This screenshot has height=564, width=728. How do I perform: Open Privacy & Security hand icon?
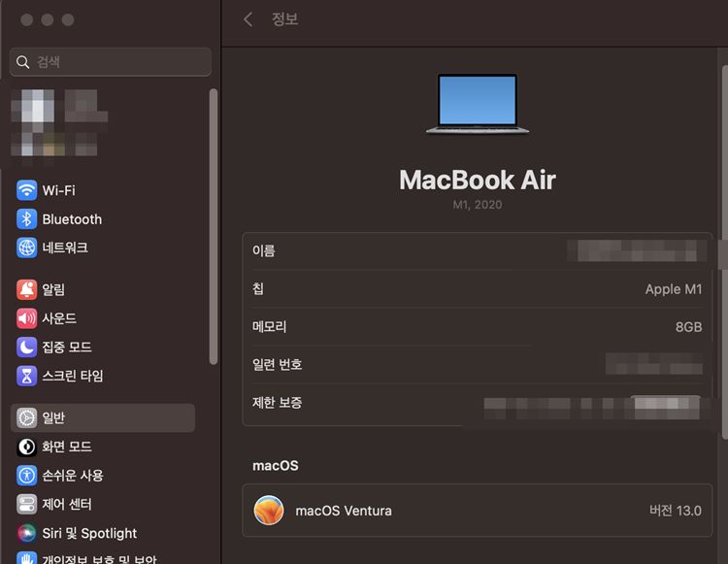(x=26, y=558)
